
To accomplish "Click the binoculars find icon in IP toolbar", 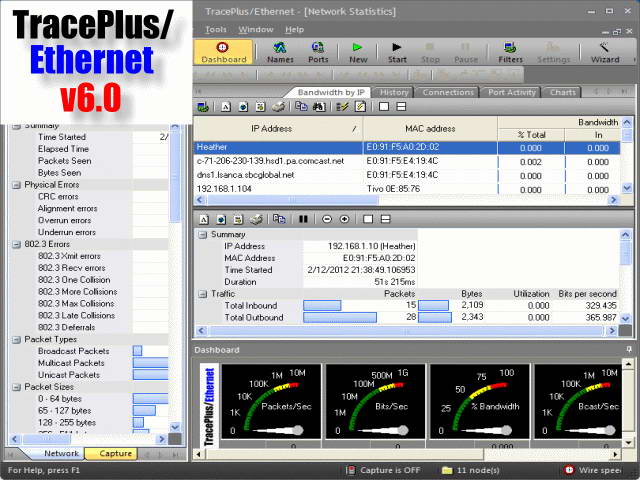I will [x=319, y=107].
